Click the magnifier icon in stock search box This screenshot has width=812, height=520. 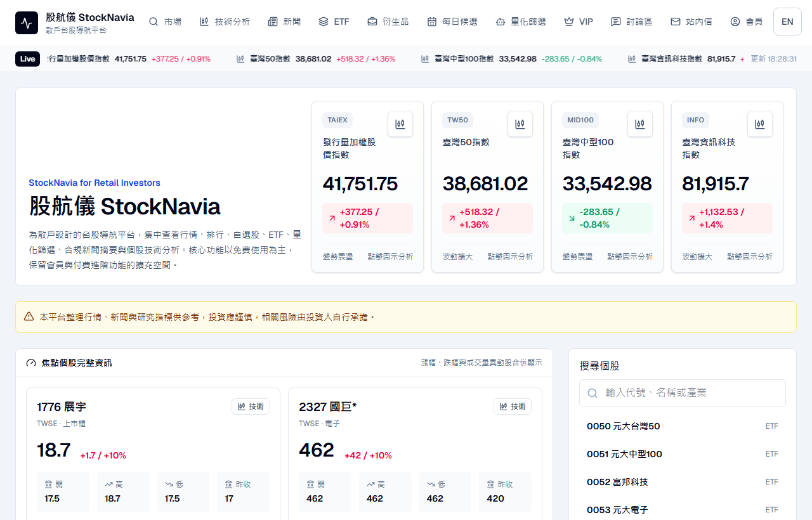pos(593,393)
